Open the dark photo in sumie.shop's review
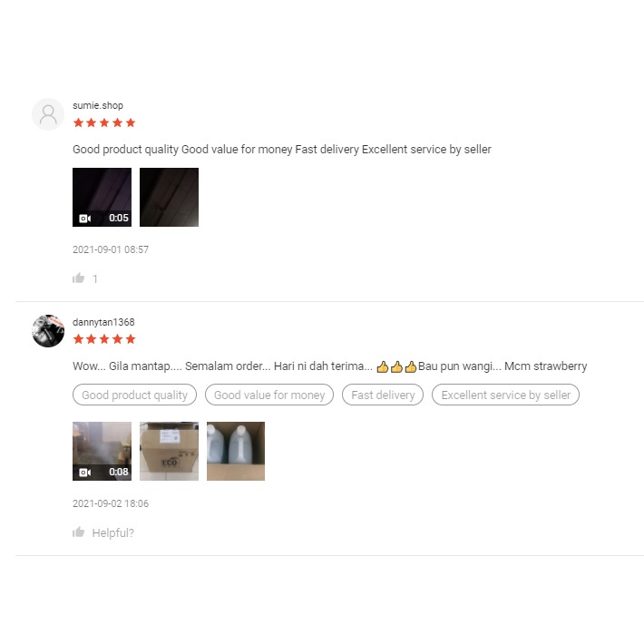 (169, 197)
